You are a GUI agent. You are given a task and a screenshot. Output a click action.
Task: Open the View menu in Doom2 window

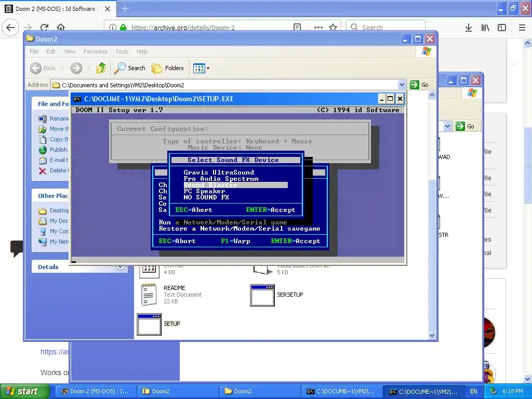70,51
